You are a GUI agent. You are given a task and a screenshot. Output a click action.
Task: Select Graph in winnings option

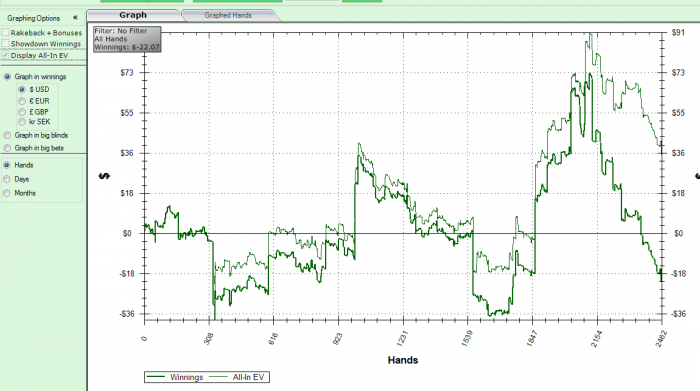tap(7, 77)
